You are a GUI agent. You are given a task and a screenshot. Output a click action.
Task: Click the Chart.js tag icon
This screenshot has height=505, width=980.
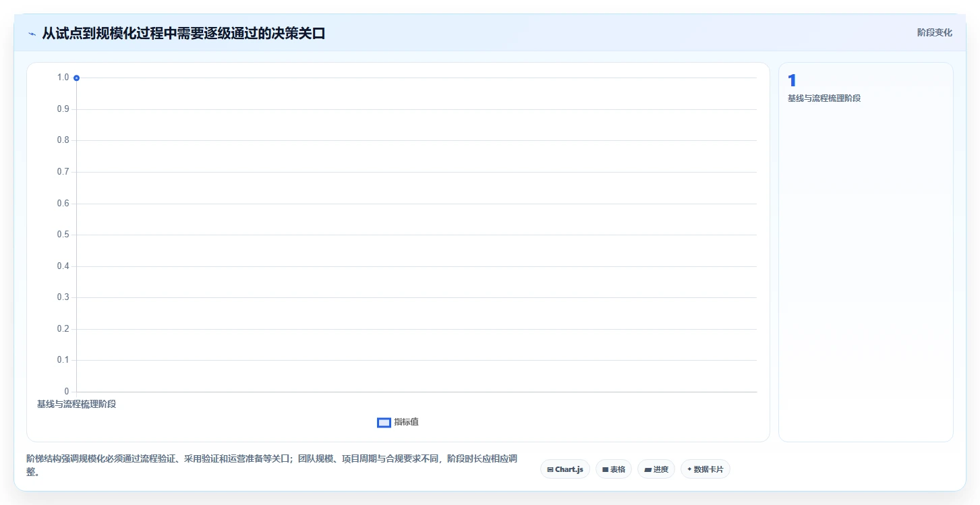[x=550, y=469]
